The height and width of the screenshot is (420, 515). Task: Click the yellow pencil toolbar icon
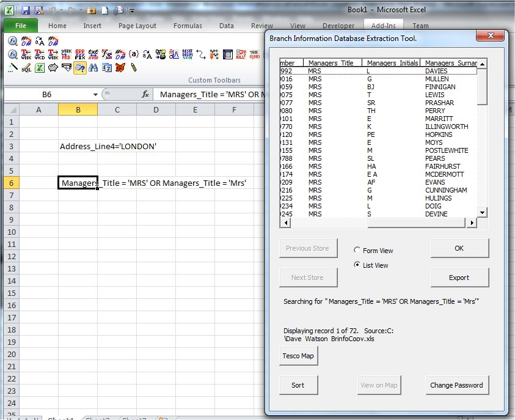coord(134,68)
